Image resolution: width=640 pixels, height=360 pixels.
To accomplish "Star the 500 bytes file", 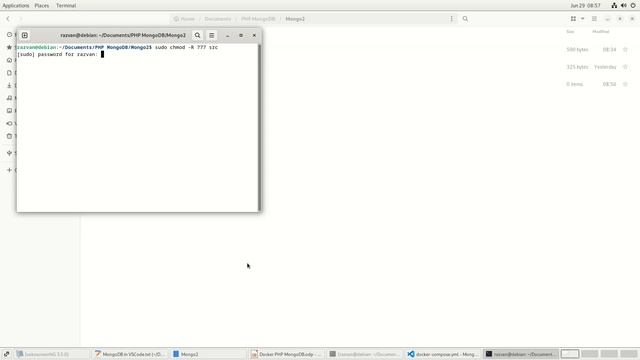I will click(x=625, y=49).
